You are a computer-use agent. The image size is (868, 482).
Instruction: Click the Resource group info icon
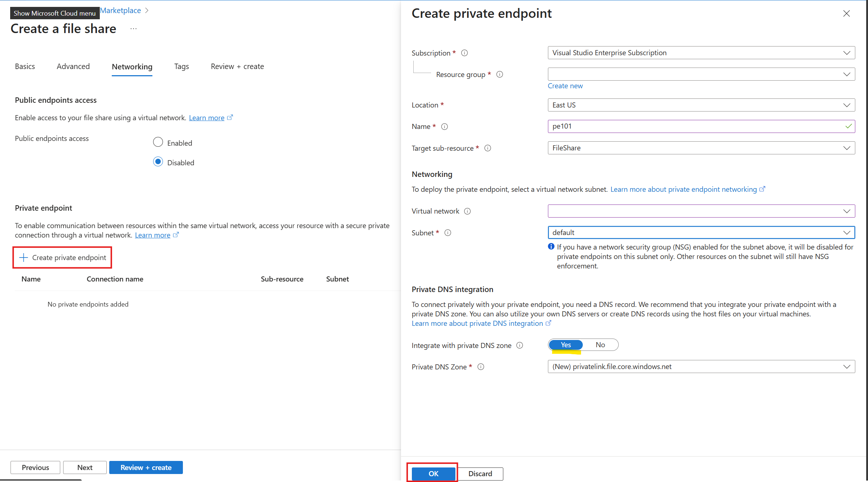(x=500, y=74)
